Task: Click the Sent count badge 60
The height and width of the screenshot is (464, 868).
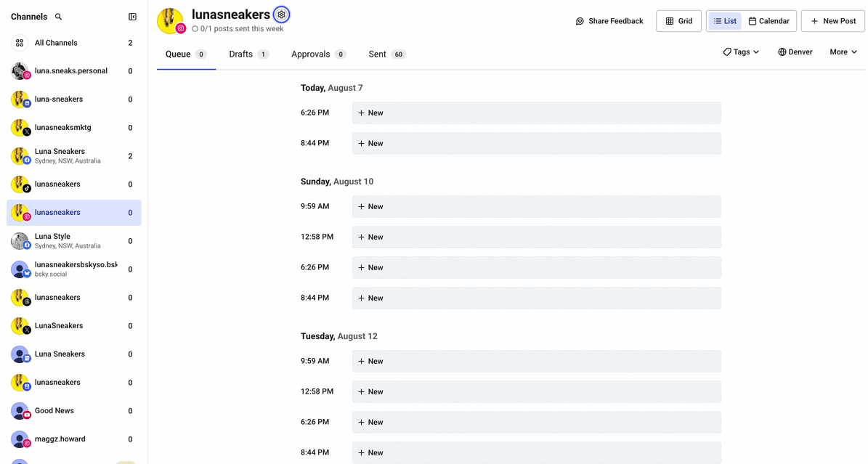Action: click(x=399, y=54)
